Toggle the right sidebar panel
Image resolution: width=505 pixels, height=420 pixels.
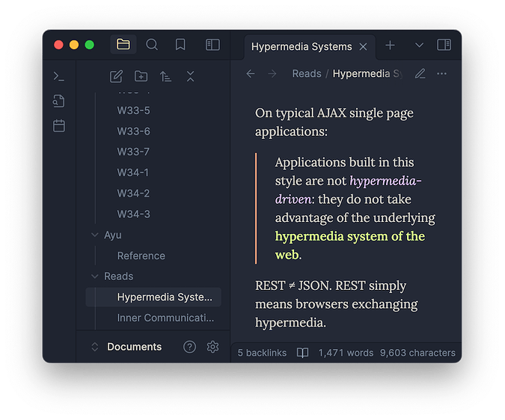[x=444, y=45]
